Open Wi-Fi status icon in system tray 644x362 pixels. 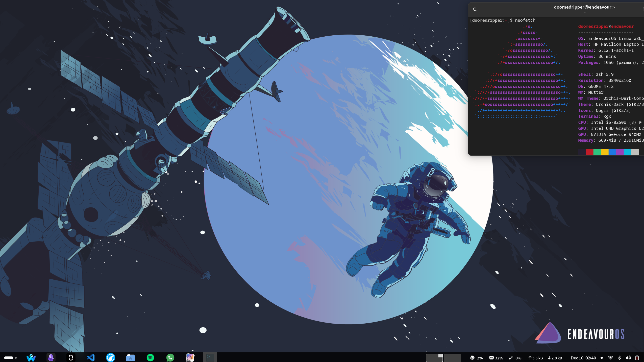(610, 358)
